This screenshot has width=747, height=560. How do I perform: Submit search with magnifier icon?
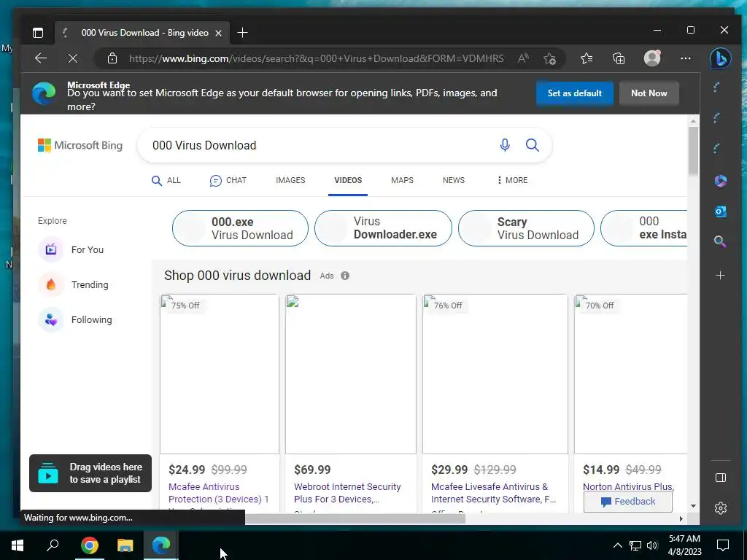pos(532,145)
